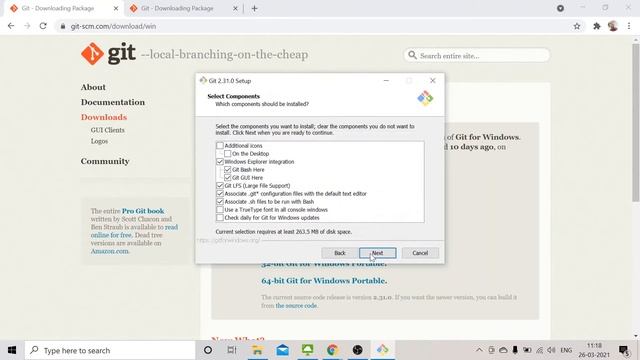Open Task View on the taskbar
Image resolution: width=640 pixels, height=360 pixels.
pyautogui.click(x=232, y=350)
